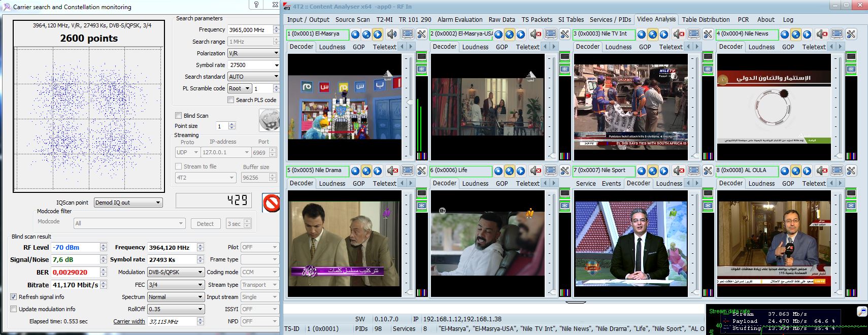
Task: Switch to the SI Tables tab
Action: [x=571, y=19]
